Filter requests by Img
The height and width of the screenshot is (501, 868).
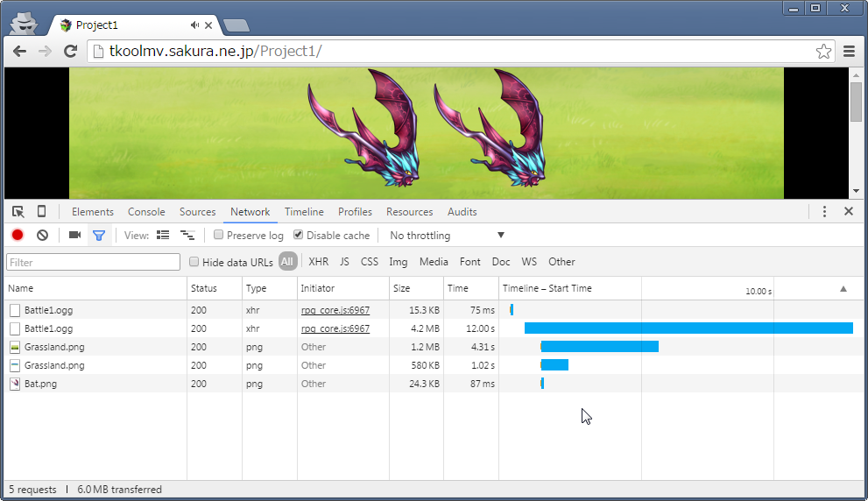click(x=398, y=262)
